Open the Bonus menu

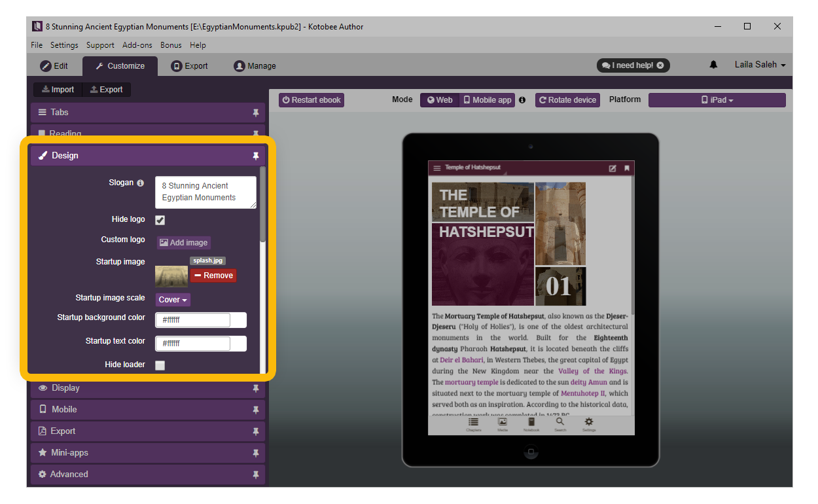tap(171, 45)
